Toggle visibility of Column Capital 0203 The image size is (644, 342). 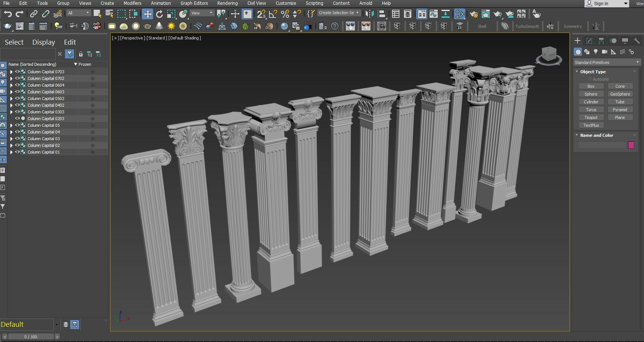coord(17,118)
